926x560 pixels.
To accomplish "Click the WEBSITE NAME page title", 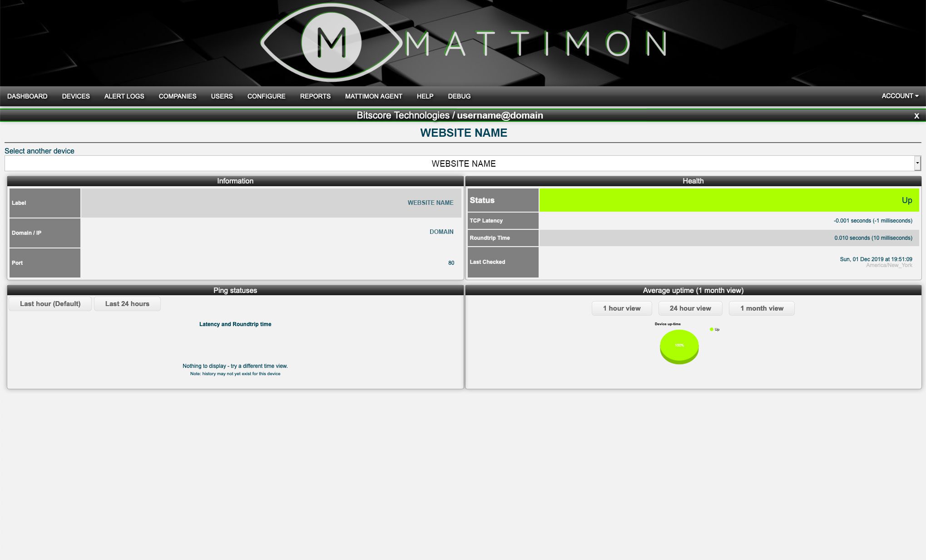I will point(463,133).
